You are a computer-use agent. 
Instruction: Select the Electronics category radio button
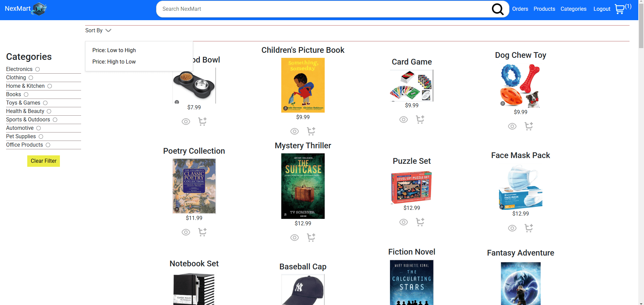click(x=38, y=69)
